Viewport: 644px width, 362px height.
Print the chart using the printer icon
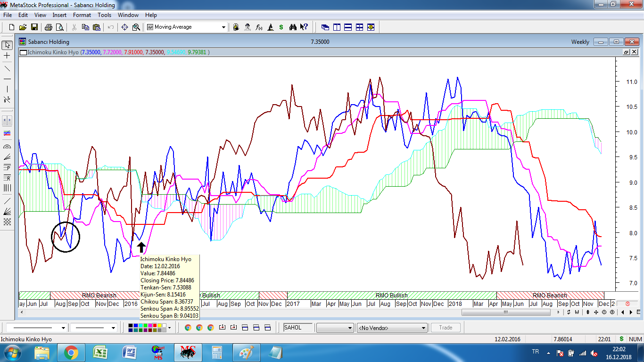point(48,27)
